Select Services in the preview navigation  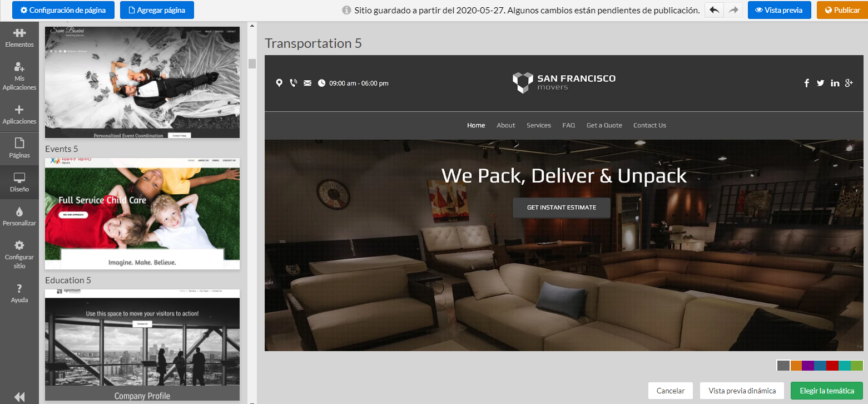[x=539, y=125]
